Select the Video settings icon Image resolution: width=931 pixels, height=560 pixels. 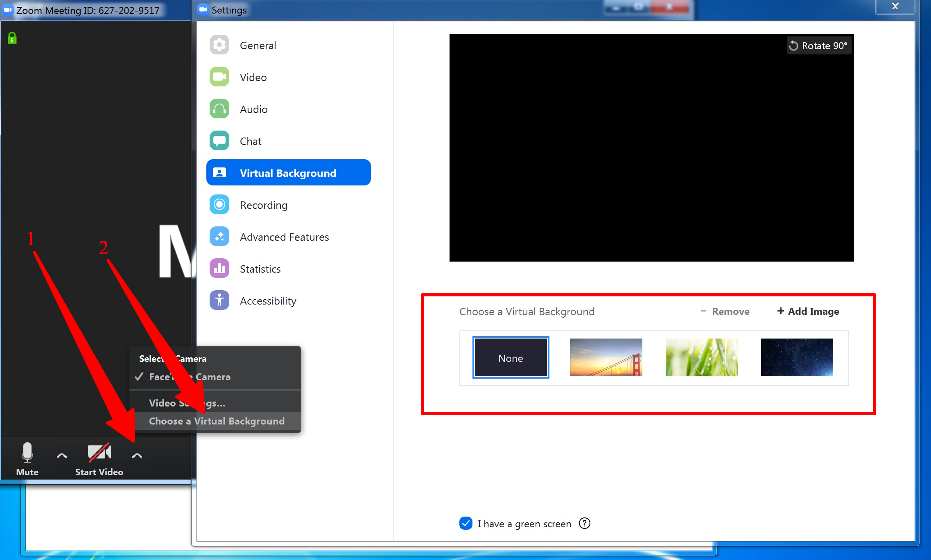[219, 77]
